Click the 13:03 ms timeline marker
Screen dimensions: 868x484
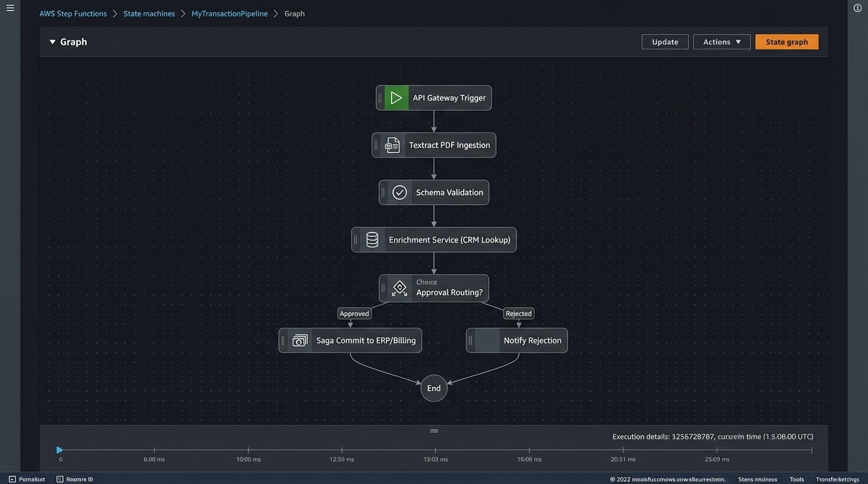(x=435, y=450)
